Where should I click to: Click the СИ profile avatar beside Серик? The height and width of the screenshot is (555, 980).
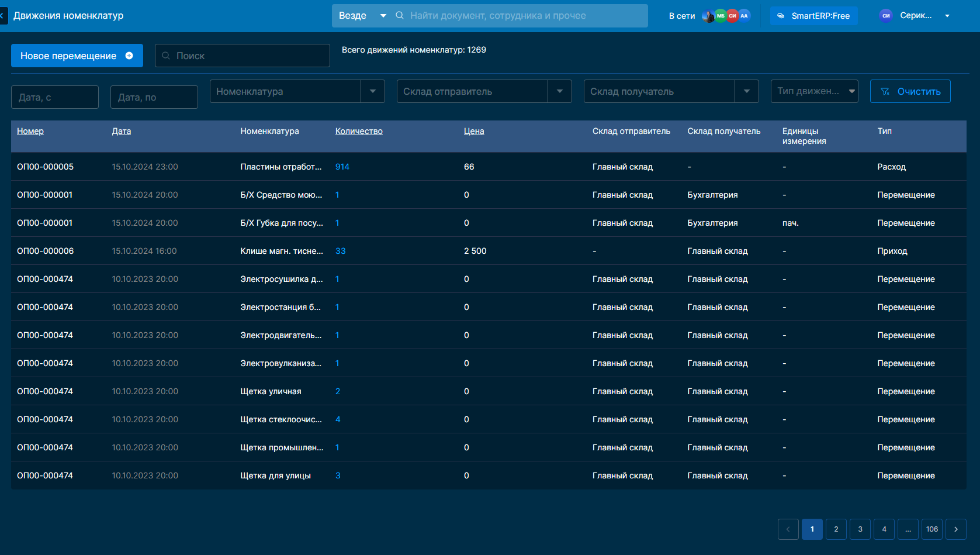pyautogui.click(x=886, y=16)
